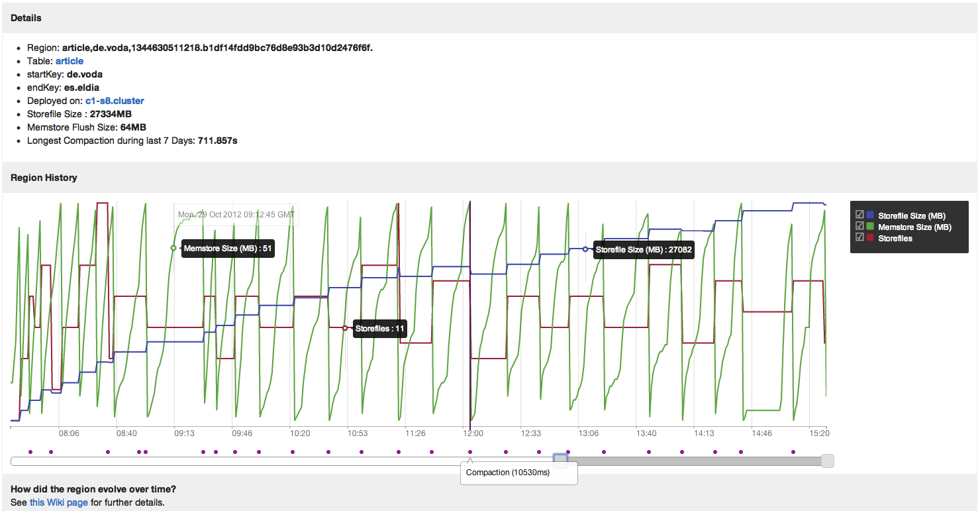The image size is (980, 511).
Task: Select the Storefile Size 27082 data point
Action: tap(585, 249)
